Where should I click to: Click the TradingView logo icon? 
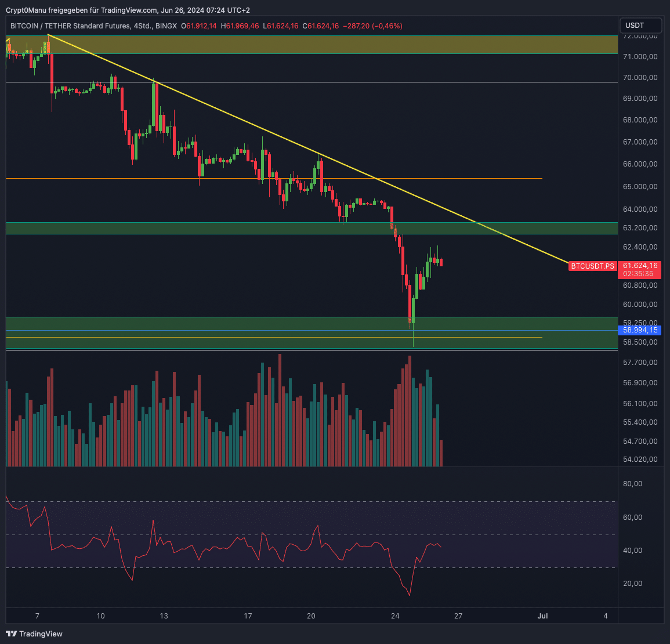[12, 634]
